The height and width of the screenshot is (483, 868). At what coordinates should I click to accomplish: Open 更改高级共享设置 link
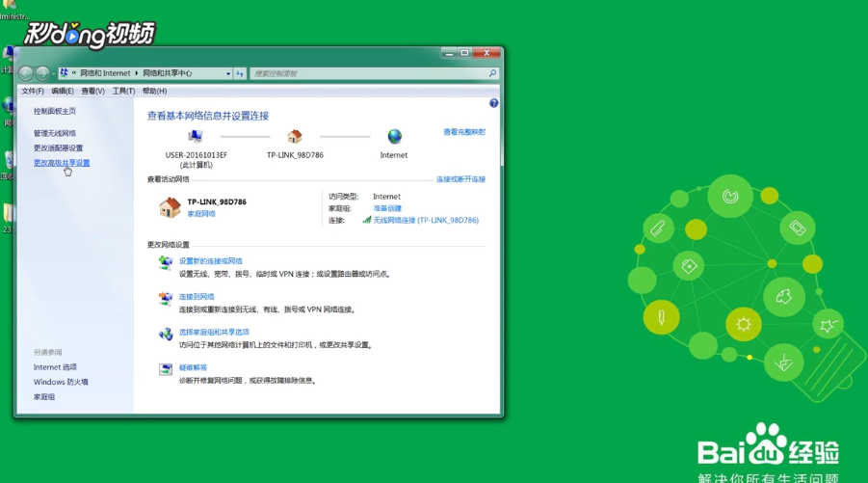62,163
